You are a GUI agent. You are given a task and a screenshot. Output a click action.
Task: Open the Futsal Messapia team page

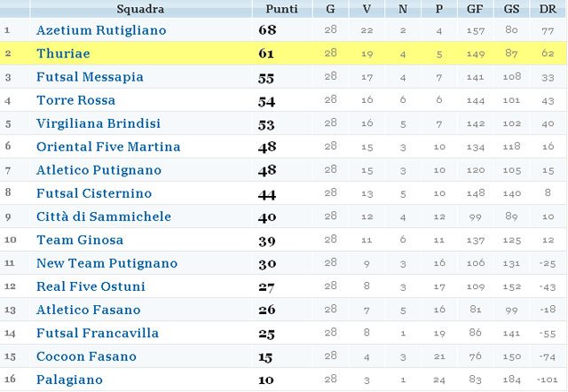point(90,77)
